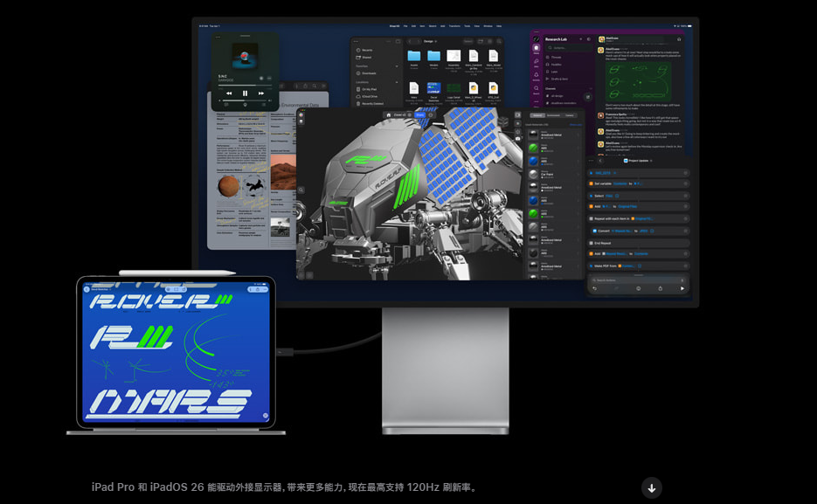
Task: Share the shortcut via share icon
Action: tap(661, 288)
